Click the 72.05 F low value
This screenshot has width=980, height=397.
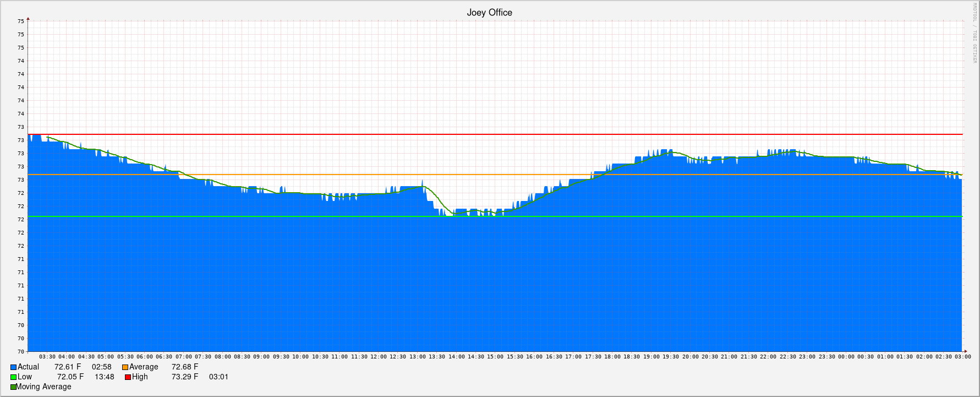click(x=70, y=377)
